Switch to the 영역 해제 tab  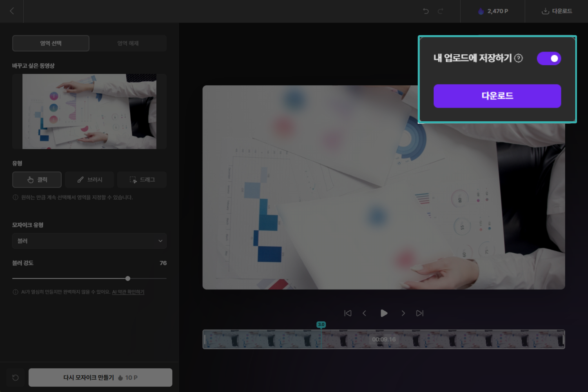128,43
